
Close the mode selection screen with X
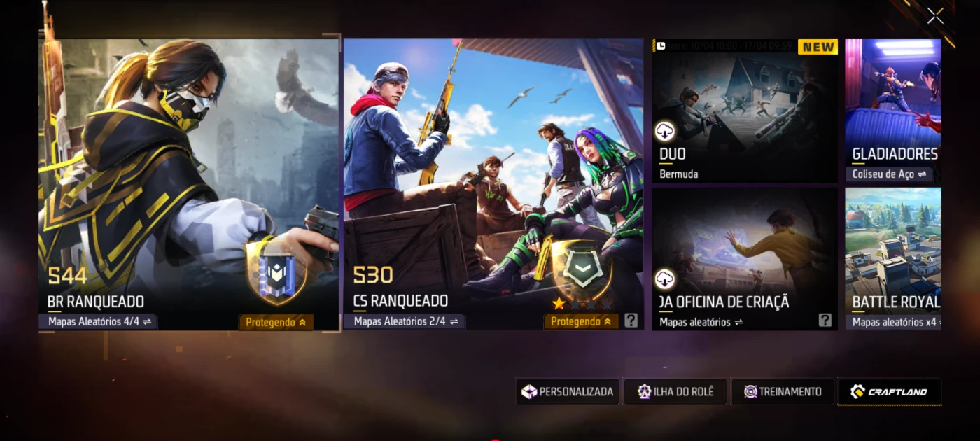tap(935, 16)
